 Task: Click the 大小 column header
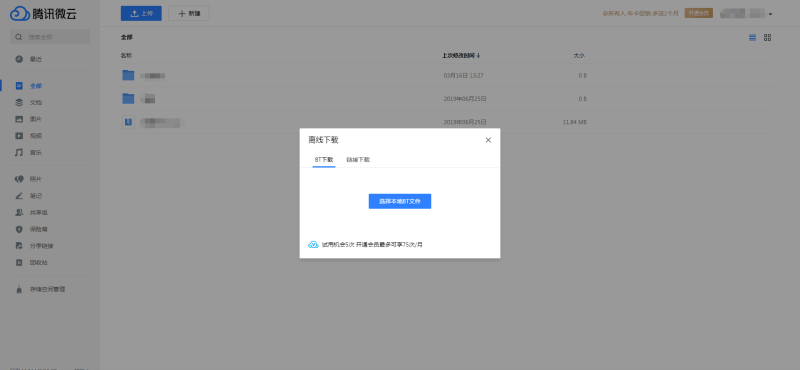coord(579,55)
